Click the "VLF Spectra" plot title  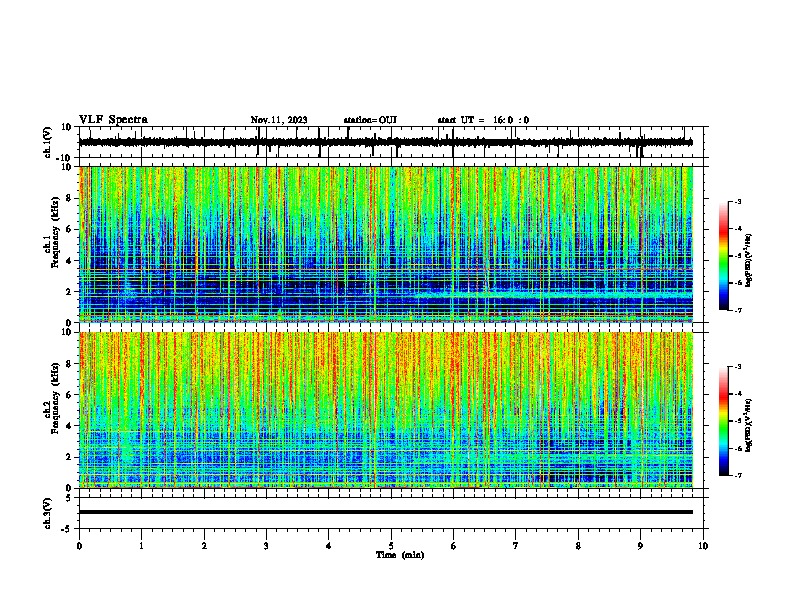[113, 120]
